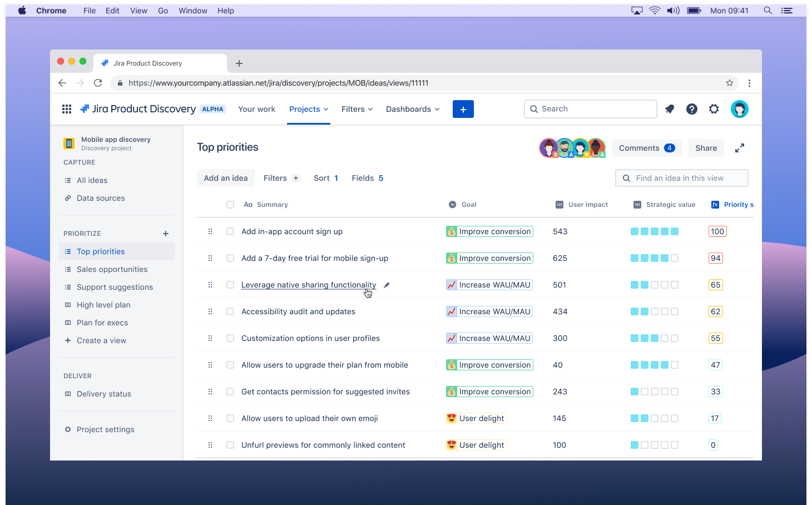This screenshot has width=812, height=505.
Task: Click strategic value rating of 'Accessibility audit and updates'
Action: 655,311
